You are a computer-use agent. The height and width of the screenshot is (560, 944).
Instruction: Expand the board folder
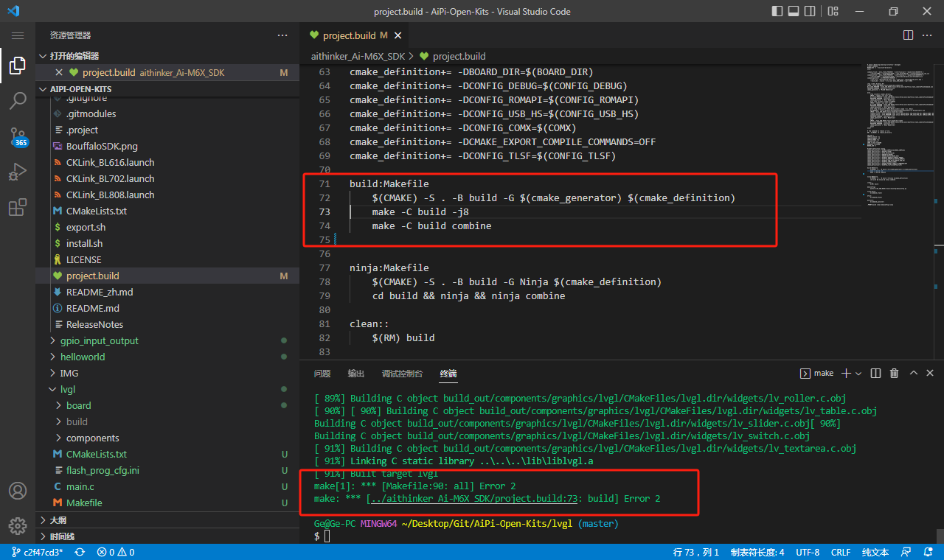167,405
